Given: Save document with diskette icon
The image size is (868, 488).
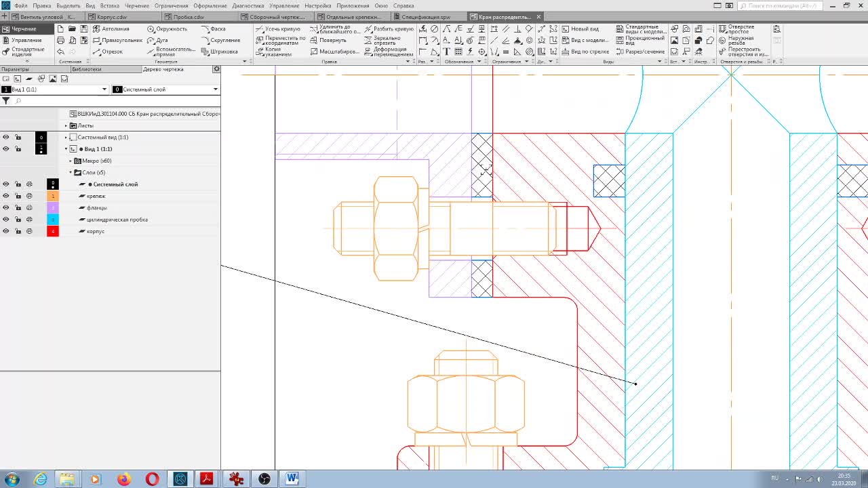Looking at the screenshot, I should pyautogui.click(x=83, y=29).
